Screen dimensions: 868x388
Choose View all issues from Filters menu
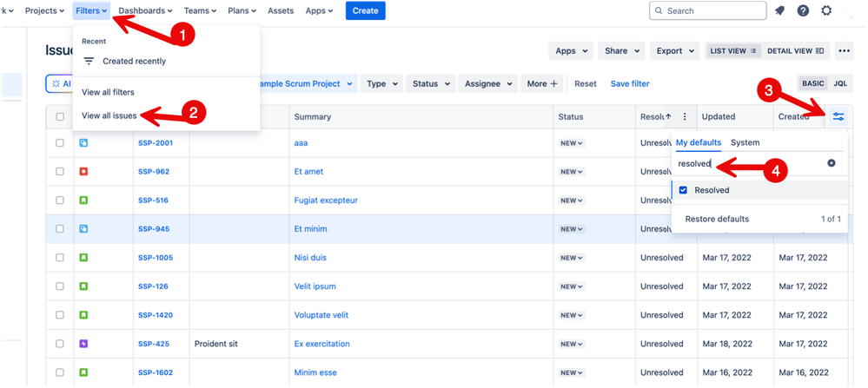109,115
